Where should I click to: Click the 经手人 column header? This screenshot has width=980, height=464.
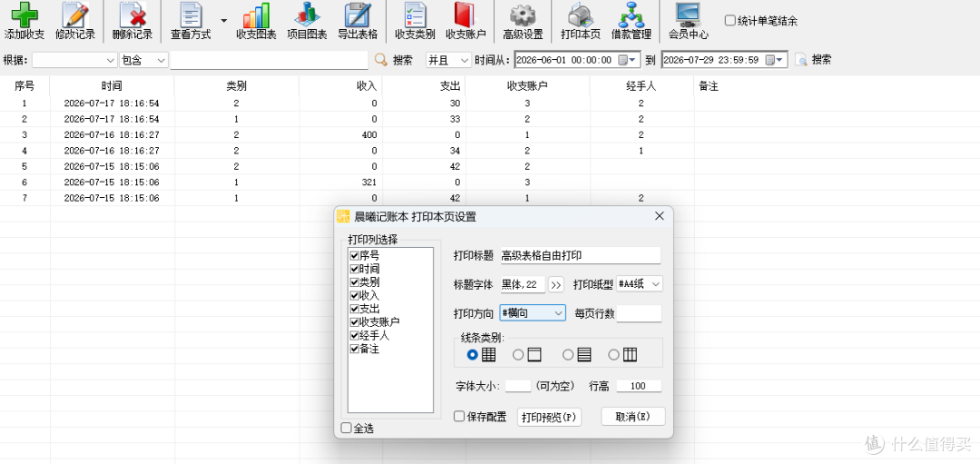click(x=642, y=86)
